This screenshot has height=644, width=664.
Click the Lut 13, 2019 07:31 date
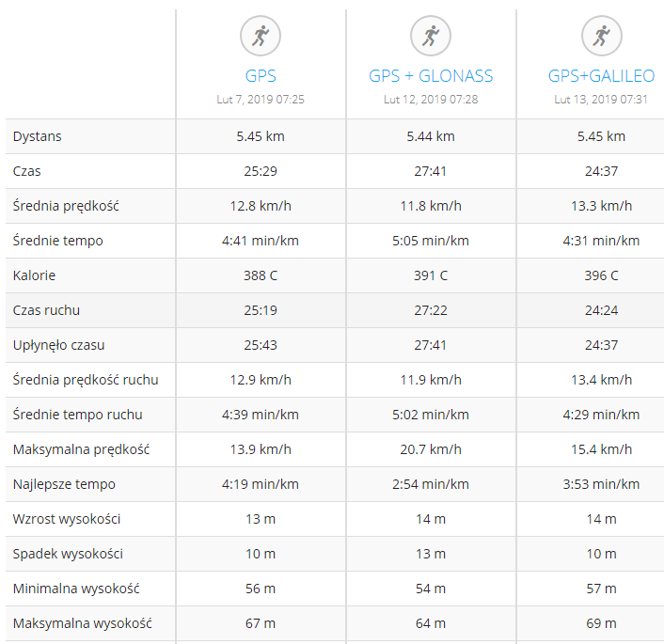click(601, 100)
